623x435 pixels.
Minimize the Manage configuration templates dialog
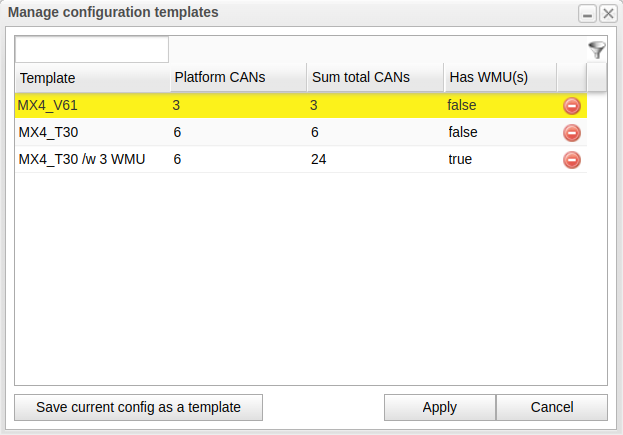tap(587, 13)
